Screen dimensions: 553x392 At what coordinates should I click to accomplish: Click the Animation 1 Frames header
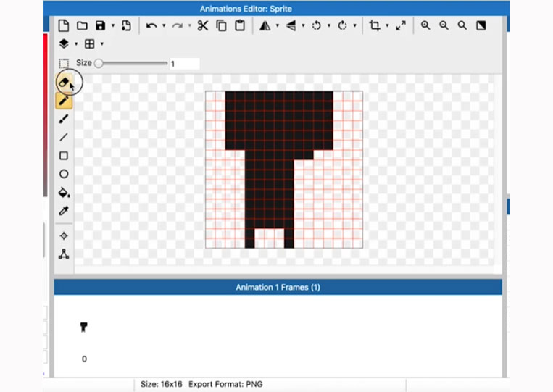click(x=278, y=288)
